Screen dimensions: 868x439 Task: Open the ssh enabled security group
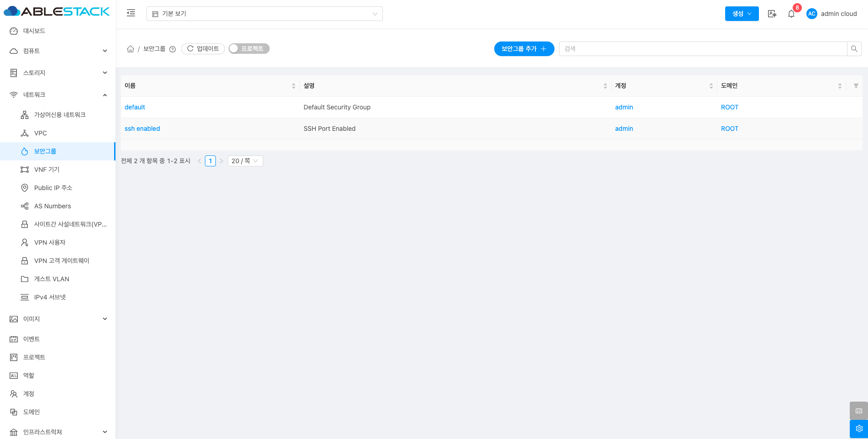coord(142,129)
